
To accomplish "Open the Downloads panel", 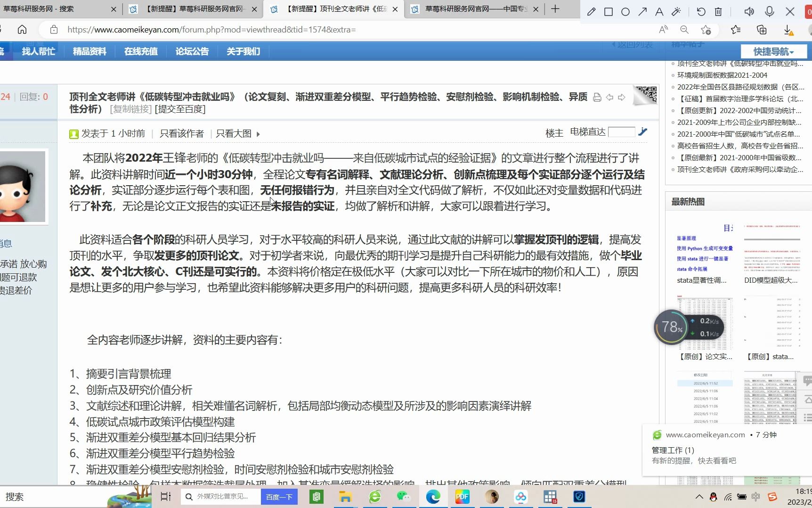I will [x=788, y=30].
